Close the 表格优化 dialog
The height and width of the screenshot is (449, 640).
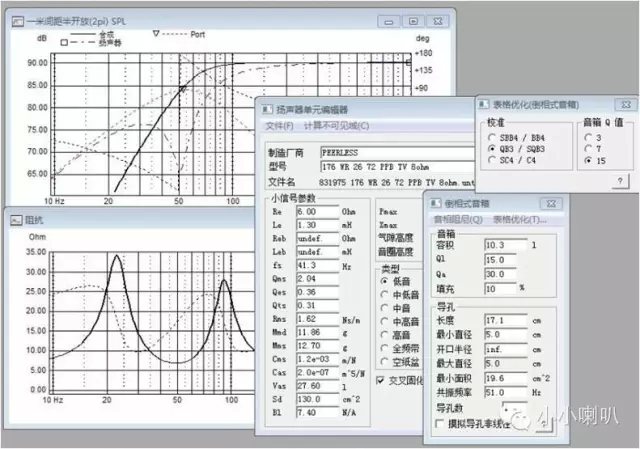pyautogui.click(x=625, y=103)
